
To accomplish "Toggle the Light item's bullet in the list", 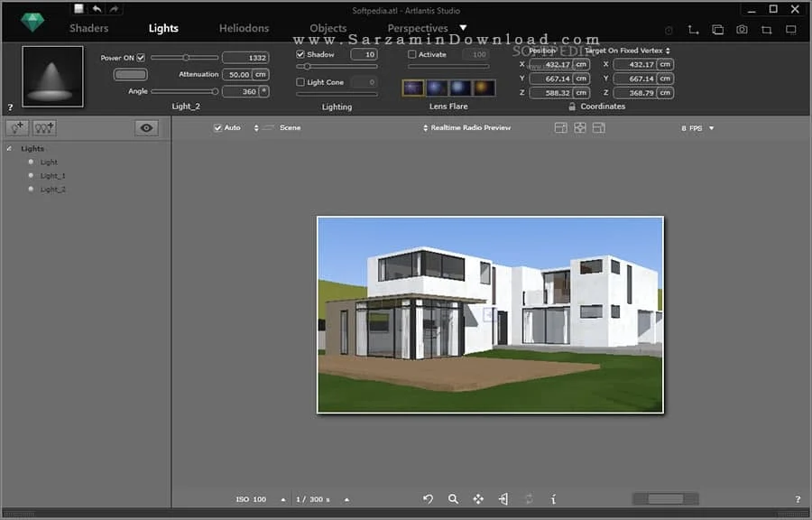I will 31,162.
